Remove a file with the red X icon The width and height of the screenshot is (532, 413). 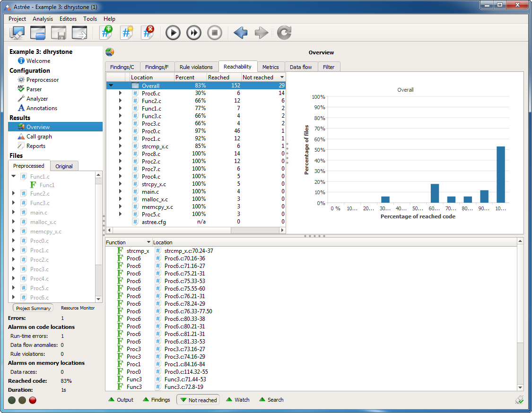148,33
